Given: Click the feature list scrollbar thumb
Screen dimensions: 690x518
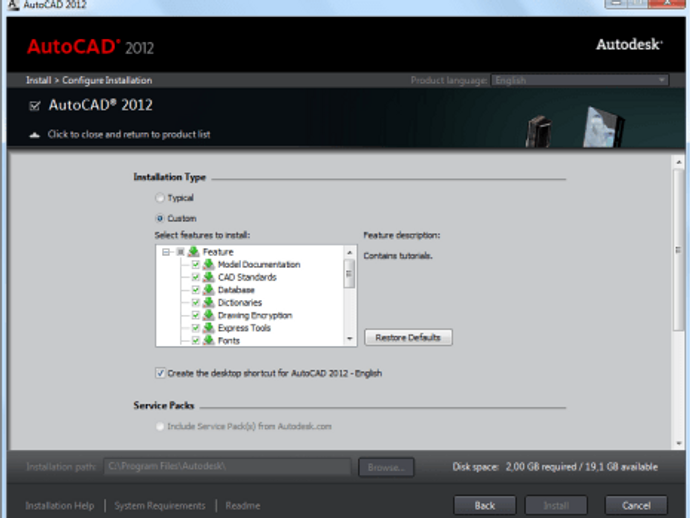Looking at the screenshot, I should point(349,273).
